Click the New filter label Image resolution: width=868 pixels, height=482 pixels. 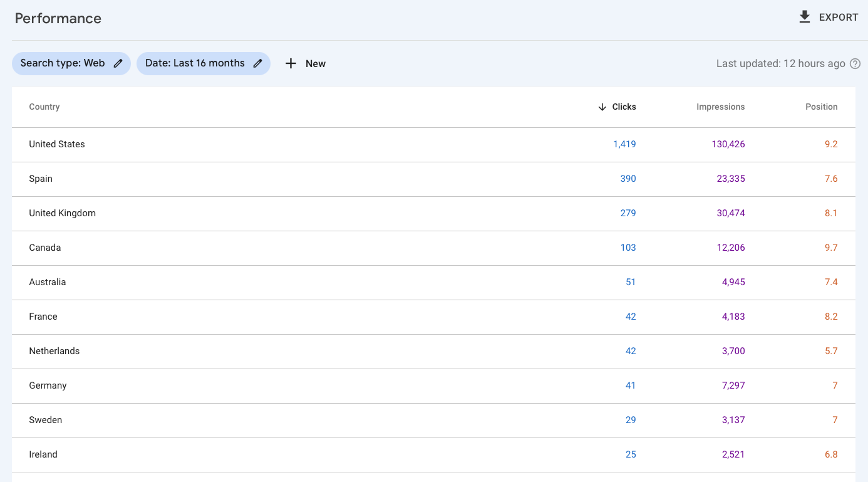pyautogui.click(x=315, y=63)
